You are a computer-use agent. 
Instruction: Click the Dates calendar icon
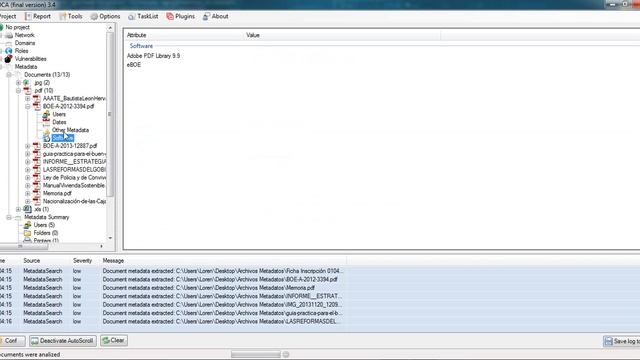click(x=46, y=122)
